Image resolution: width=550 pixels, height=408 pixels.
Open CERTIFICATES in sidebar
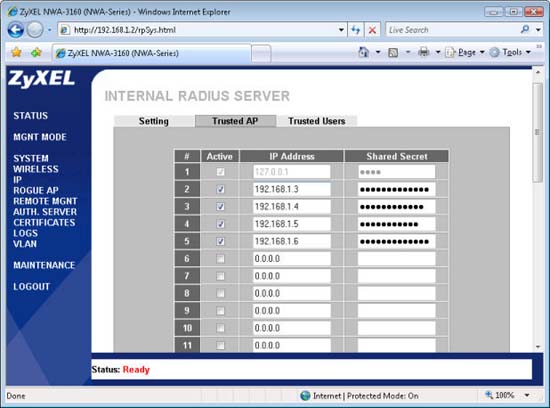point(44,222)
